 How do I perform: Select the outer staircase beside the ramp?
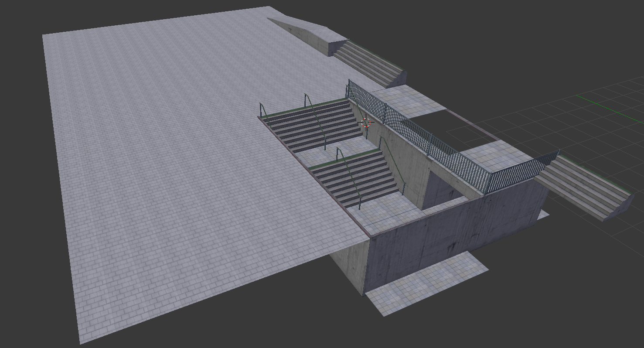(x=371, y=63)
